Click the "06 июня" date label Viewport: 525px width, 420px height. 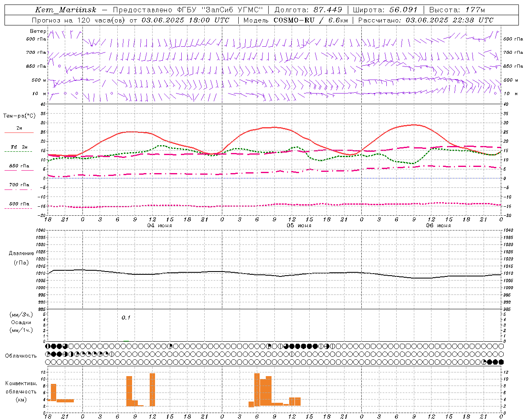[438, 225]
